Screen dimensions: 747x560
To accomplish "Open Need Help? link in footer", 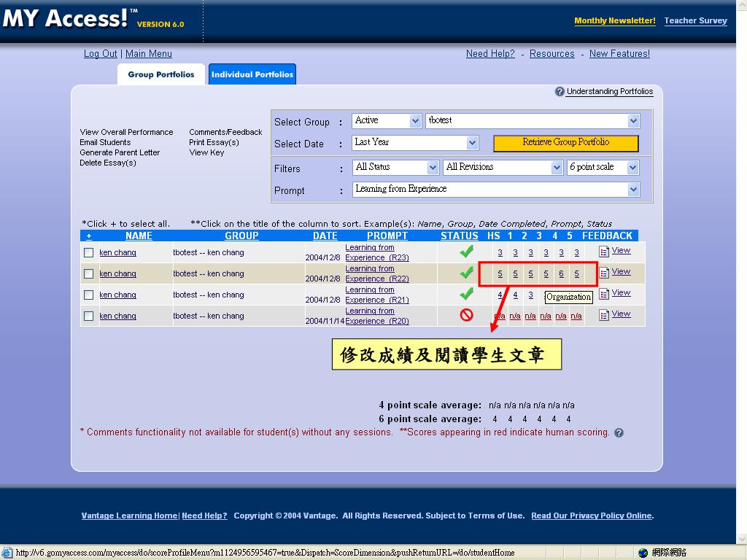I will pyautogui.click(x=204, y=516).
